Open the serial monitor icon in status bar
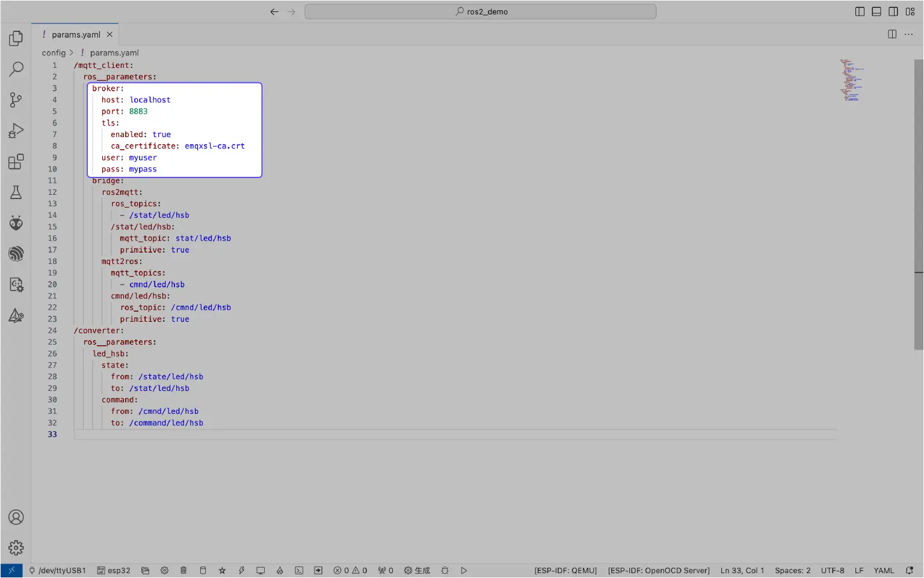Viewport: 924px width, 578px height. pos(260,570)
